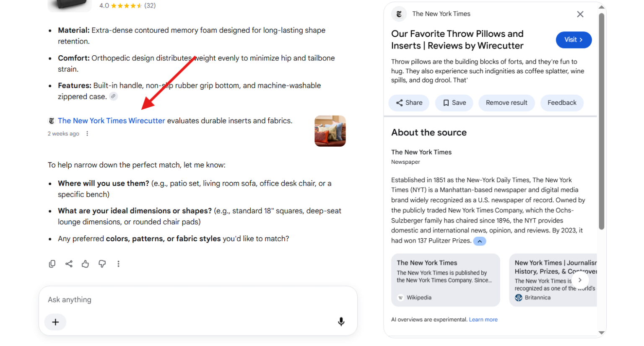
Task: Share the AI response
Action: [x=69, y=264]
